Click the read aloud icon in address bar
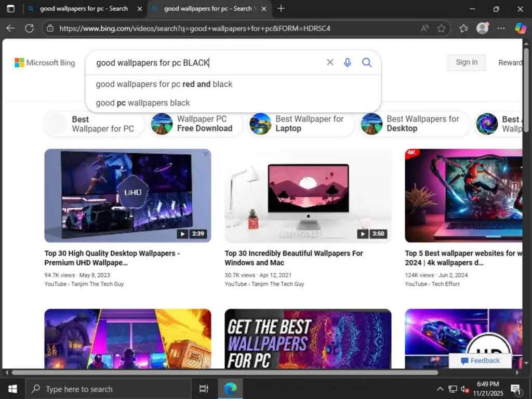The height and width of the screenshot is (399, 532). click(424, 28)
